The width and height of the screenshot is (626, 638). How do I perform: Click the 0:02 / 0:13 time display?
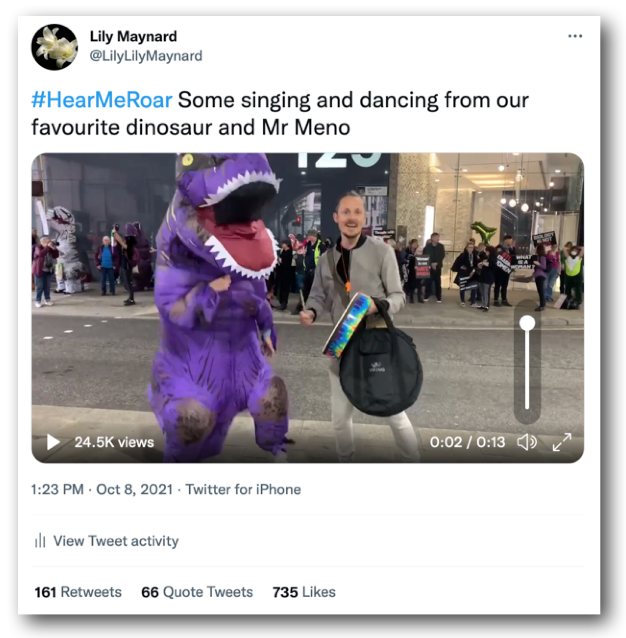[467, 442]
